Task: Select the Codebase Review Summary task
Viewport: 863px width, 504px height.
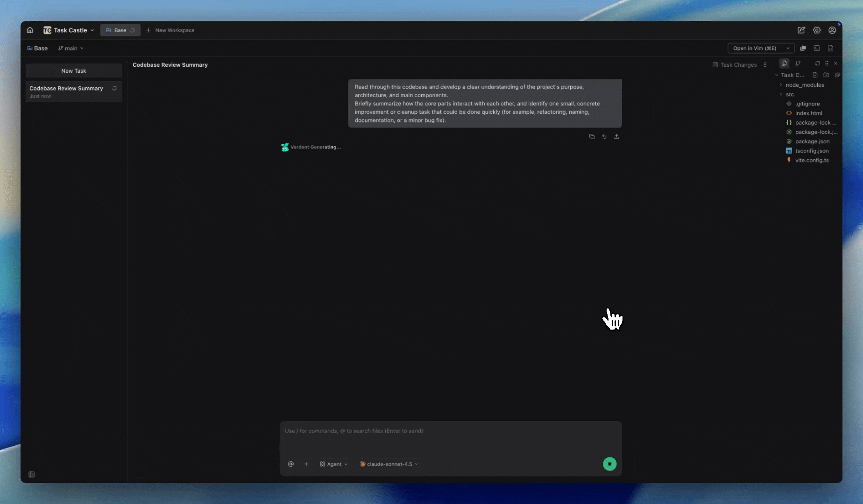Action: coord(74,91)
